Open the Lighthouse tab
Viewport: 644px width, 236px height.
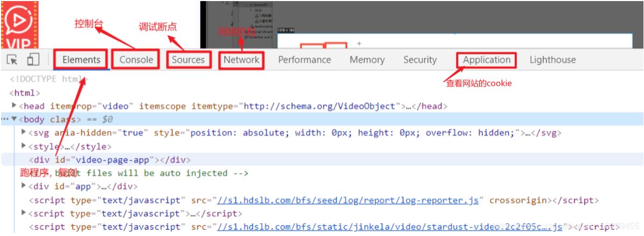pyautogui.click(x=552, y=60)
